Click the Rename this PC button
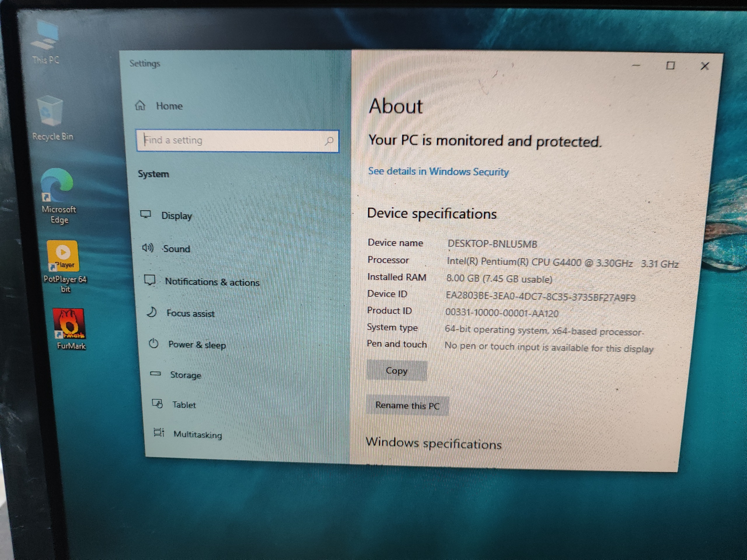747x560 pixels. click(x=407, y=405)
